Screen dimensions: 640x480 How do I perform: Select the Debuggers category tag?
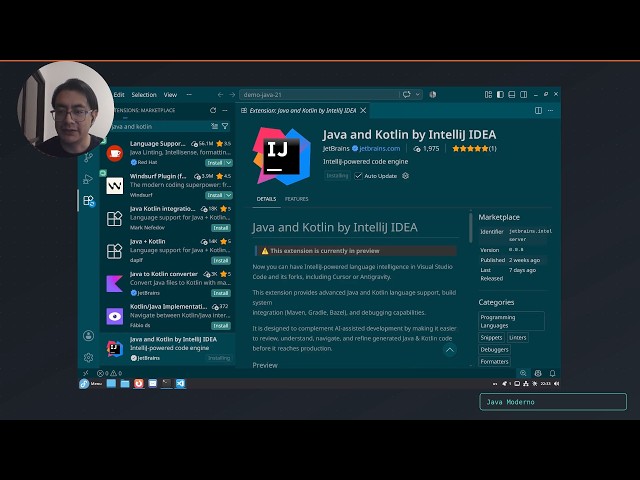(494, 350)
